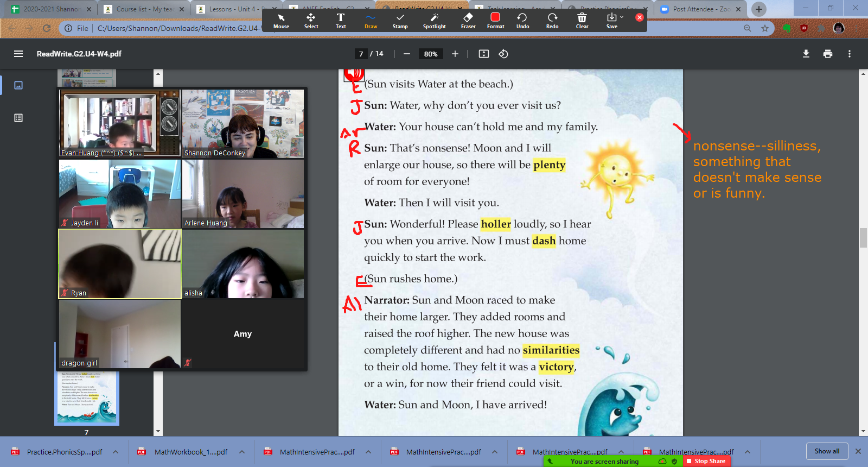Close the annotation toolbar
This screenshot has width=868, height=467.
tap(640, 17)
